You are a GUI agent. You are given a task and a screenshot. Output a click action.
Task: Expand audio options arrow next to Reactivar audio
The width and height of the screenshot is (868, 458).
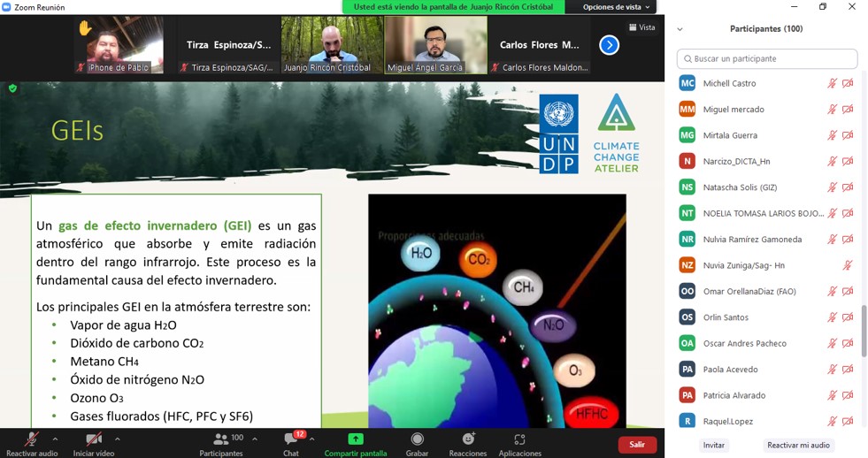55,439
